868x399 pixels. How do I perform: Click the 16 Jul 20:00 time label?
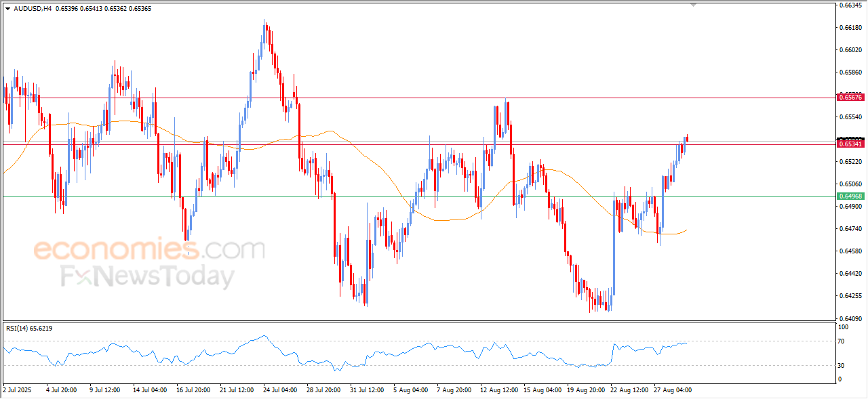click(x=193, y=390)
